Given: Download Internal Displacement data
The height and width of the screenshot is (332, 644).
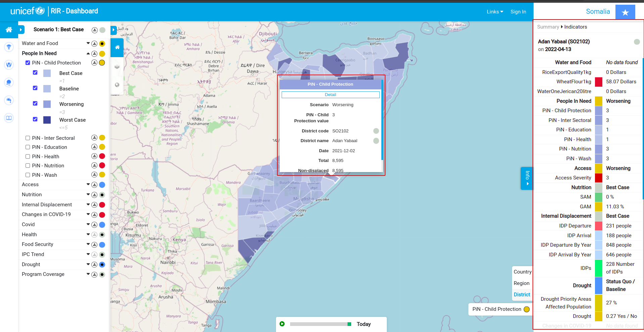Looking at the screenshot, I should coord(95,205).
